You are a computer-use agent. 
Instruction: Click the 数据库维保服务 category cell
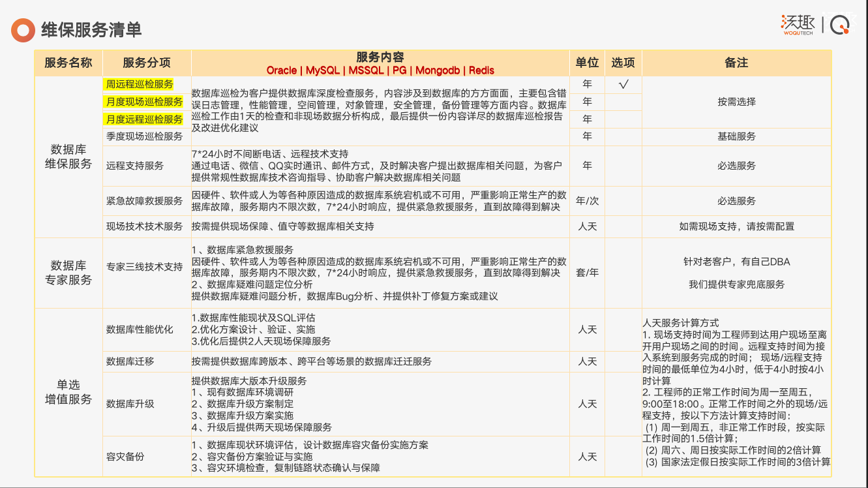tap(68, 157)
